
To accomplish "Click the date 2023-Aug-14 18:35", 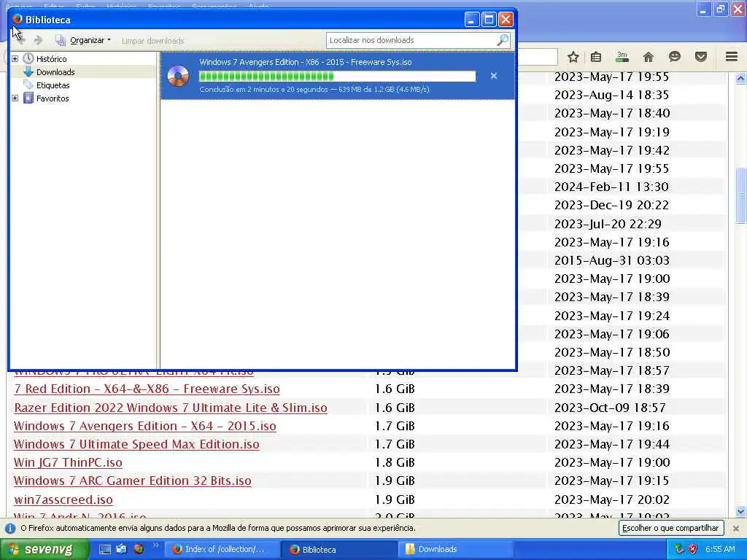I will [x=612, y=96].
